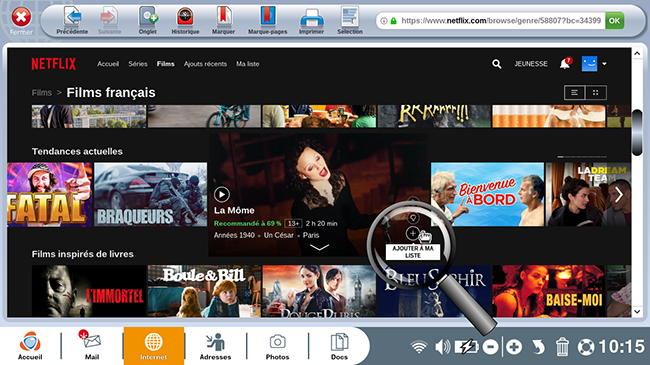Click the green OK button
This screenshot has width=650, height=365.
pos(614,20)
